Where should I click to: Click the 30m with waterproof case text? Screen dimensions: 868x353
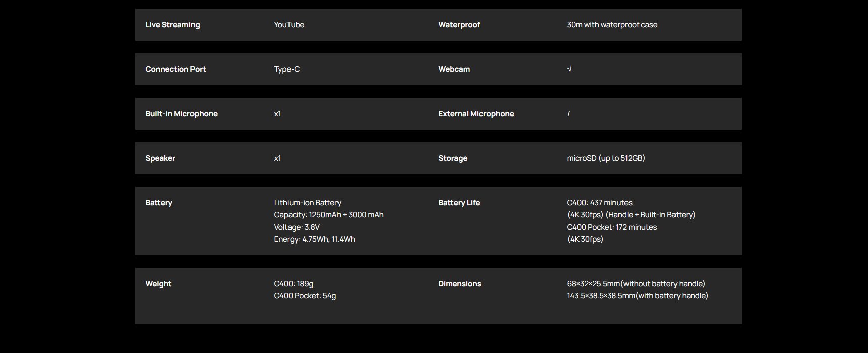click(x=612, y=25)
